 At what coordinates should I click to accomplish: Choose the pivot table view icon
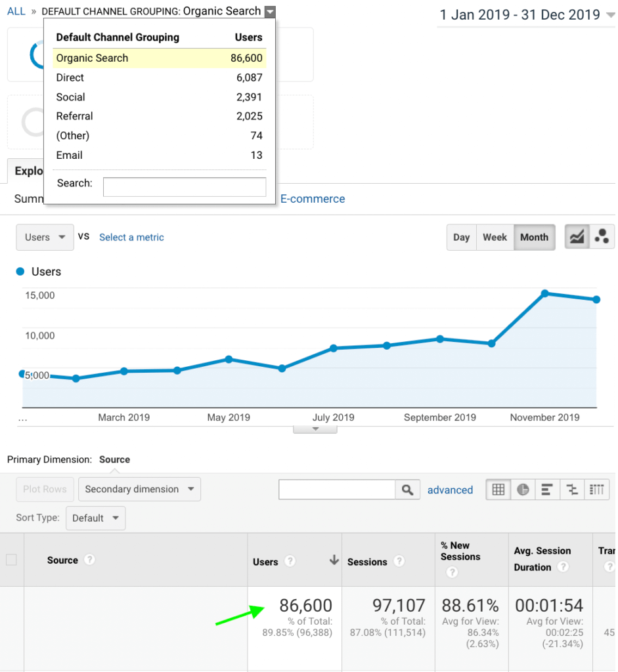tap(596, 490)
